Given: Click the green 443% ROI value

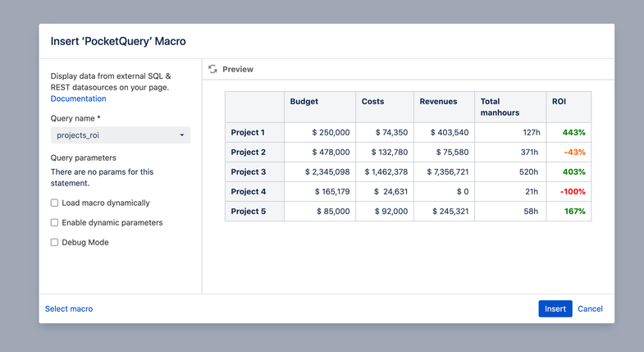Looking at the screenshot, I should (573, 132).
